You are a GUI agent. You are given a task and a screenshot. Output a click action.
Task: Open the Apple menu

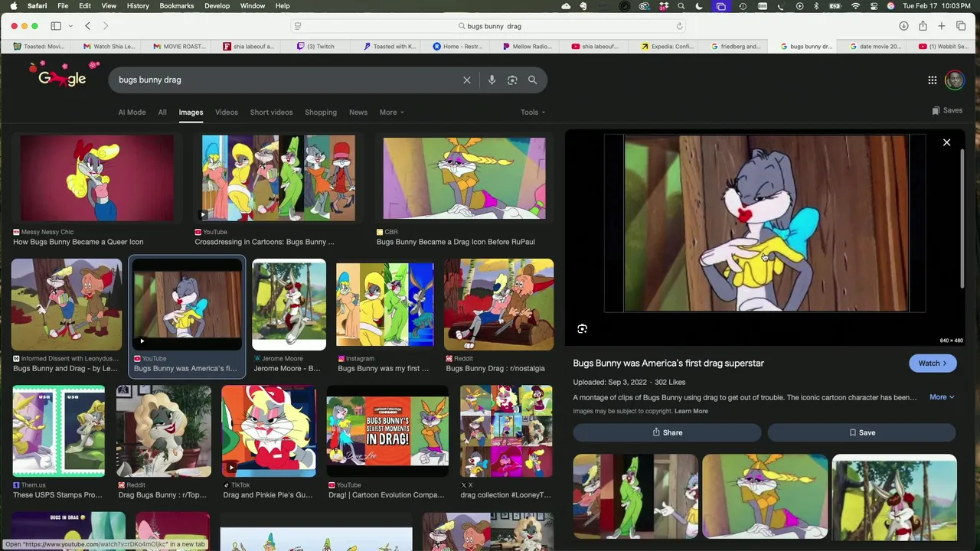13,6
